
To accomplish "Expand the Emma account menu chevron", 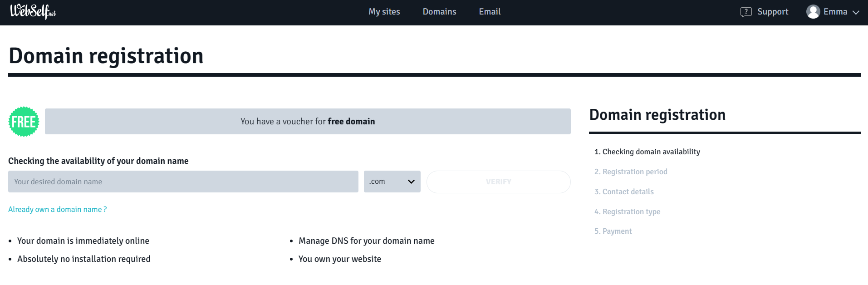I will point(856,12).
